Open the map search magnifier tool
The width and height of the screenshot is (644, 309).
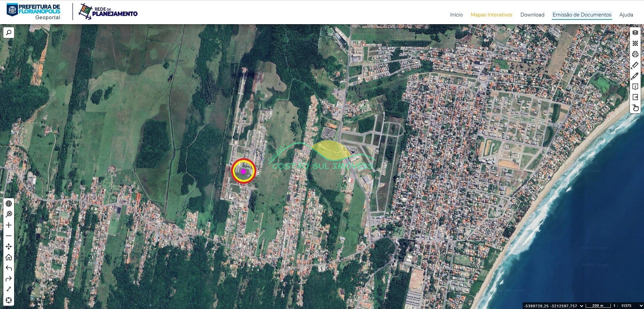pyautogui.click(x=9, y=33)
